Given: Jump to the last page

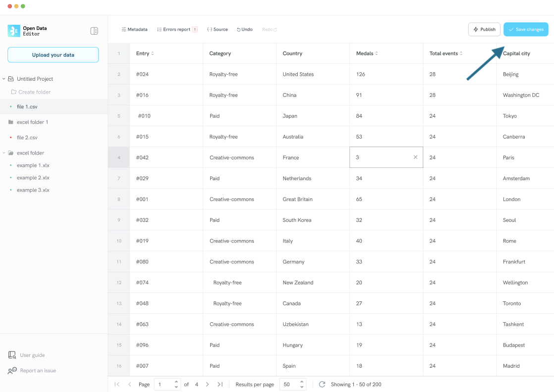Looking at the screenshot, I should (x=220, y=385).
